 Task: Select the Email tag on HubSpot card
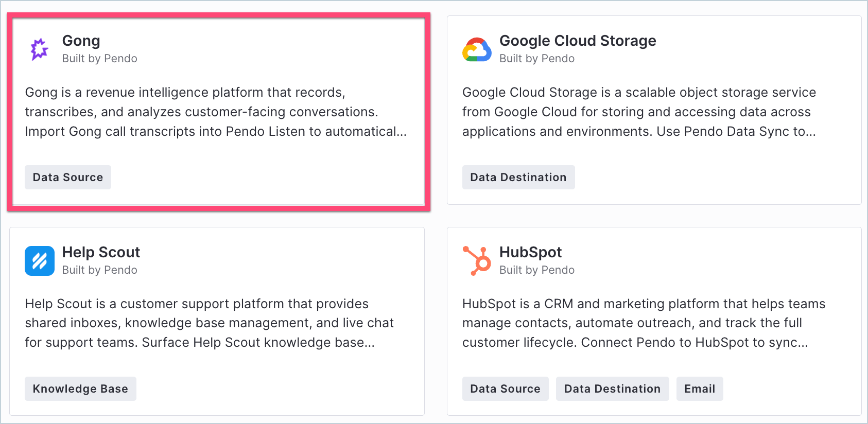tap(700, 388)
